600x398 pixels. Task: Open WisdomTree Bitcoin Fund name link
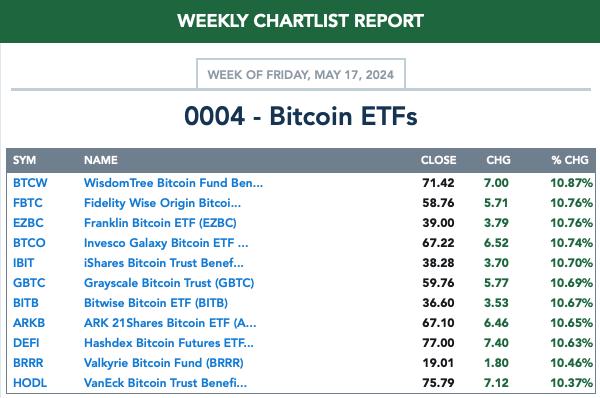point(173,183)
